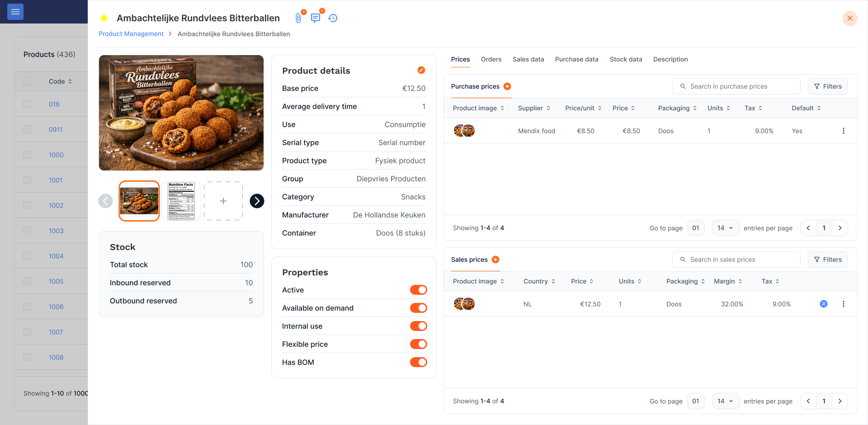Open the hamburger menu
Image resolution: width=868 pixels, height=425 pixels.
[x=15, y=12]
